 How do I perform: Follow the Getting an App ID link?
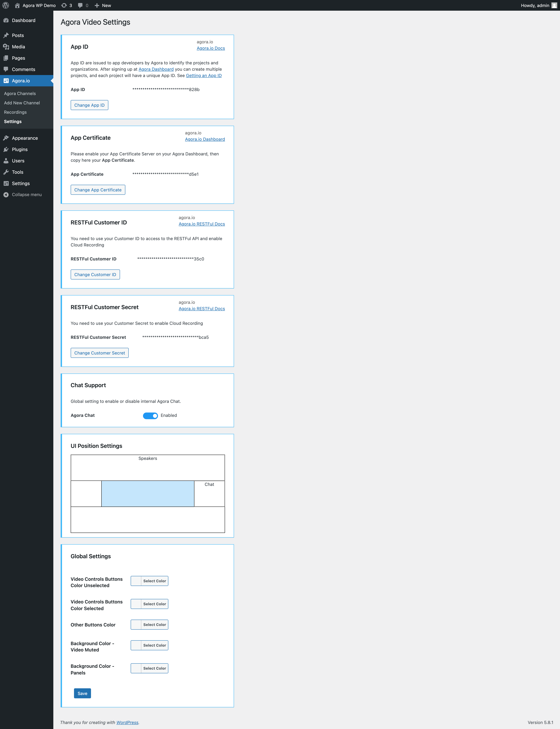click(x=204, y=76)
